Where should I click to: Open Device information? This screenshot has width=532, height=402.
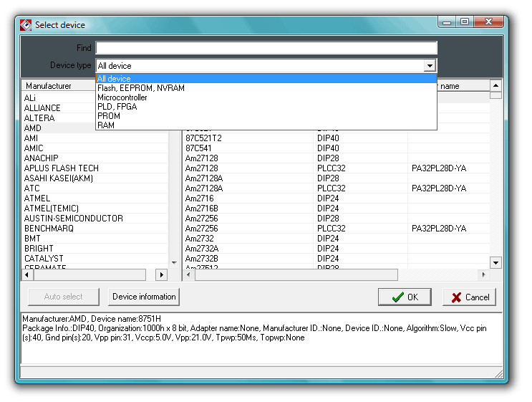point(144,297)
